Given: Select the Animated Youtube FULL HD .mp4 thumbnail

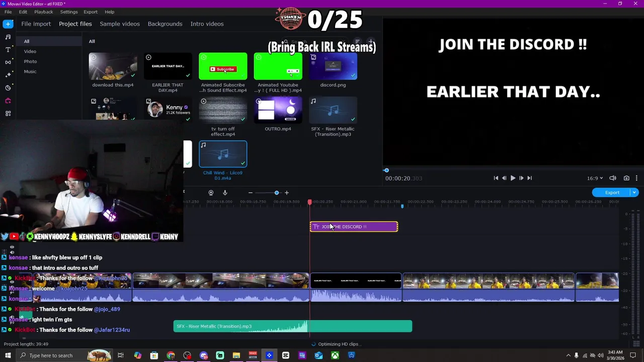Looking at the screenshot, I should tap(278, 66).
